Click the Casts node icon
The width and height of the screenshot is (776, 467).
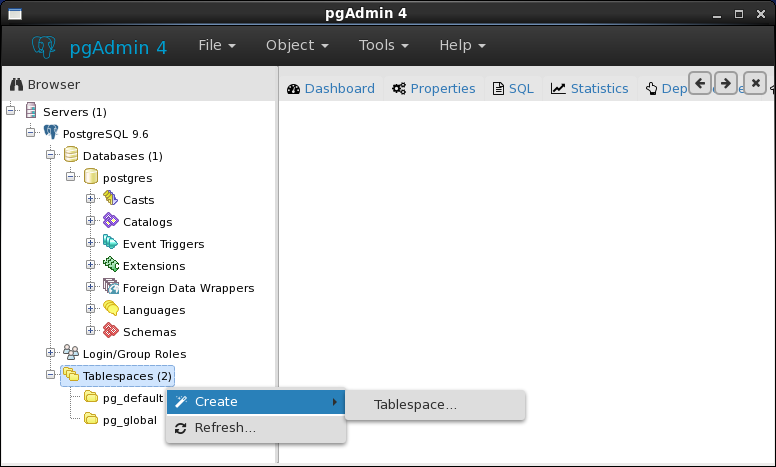click(110, 198)
